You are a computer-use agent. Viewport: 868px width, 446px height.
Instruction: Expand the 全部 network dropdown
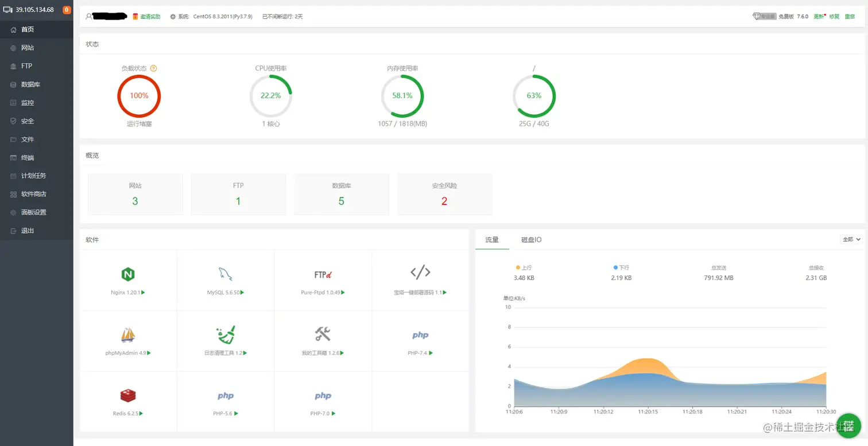(x=851, y=239)
